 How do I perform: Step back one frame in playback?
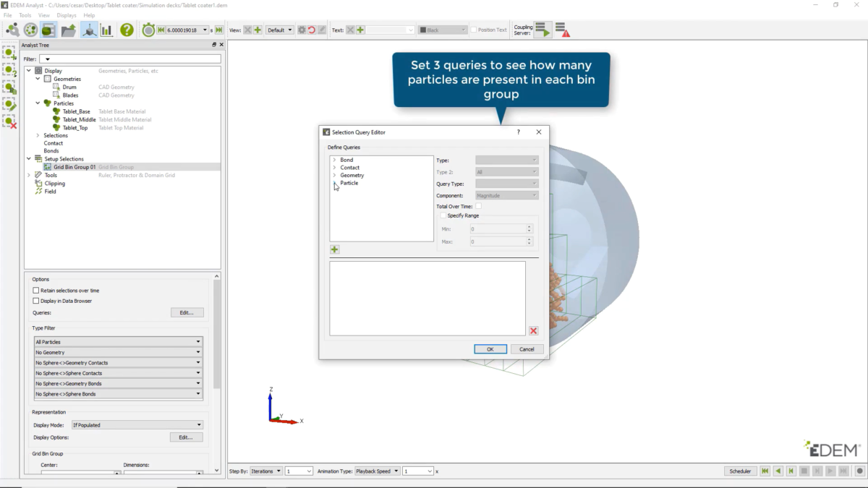click(x=791, y=471)
